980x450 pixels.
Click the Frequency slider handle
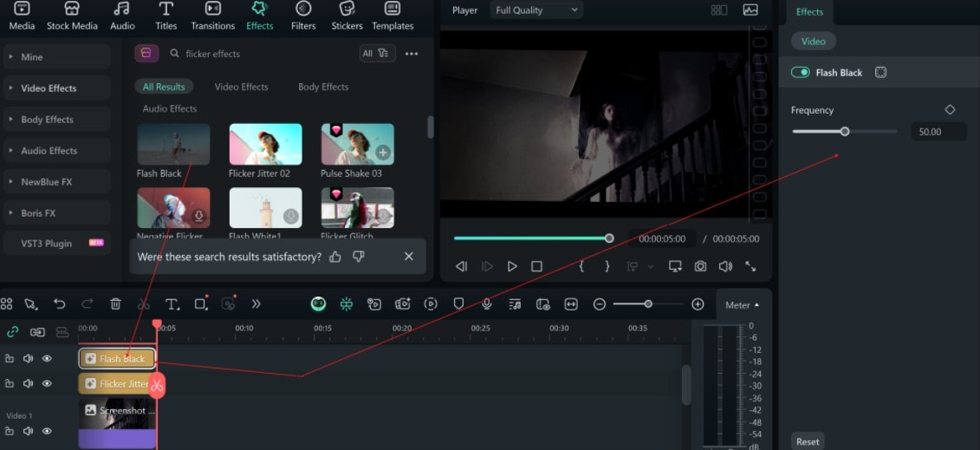(845, 131)
